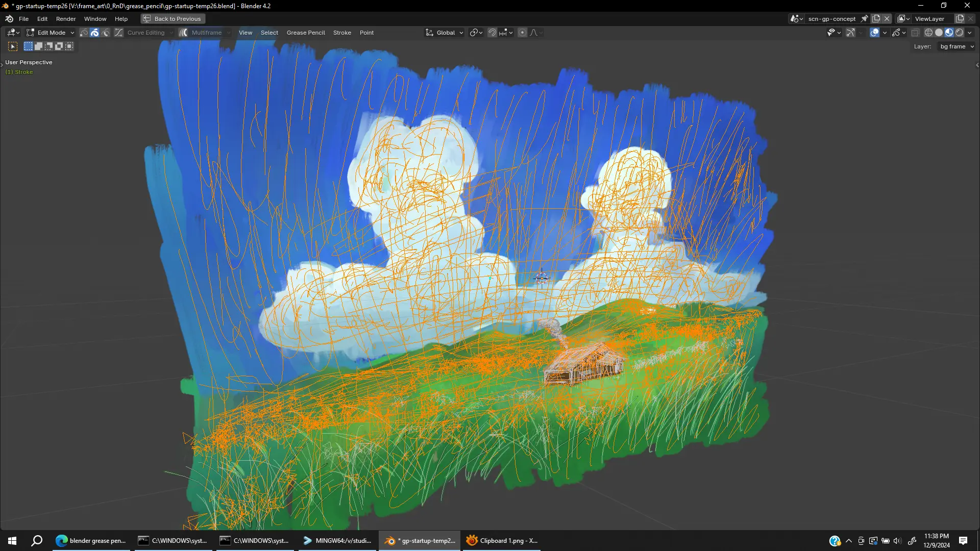Switch to stroke selection mode icon
Image resolution: width=980 pixels, height=551 pixels.
click(x=95, y=33)
